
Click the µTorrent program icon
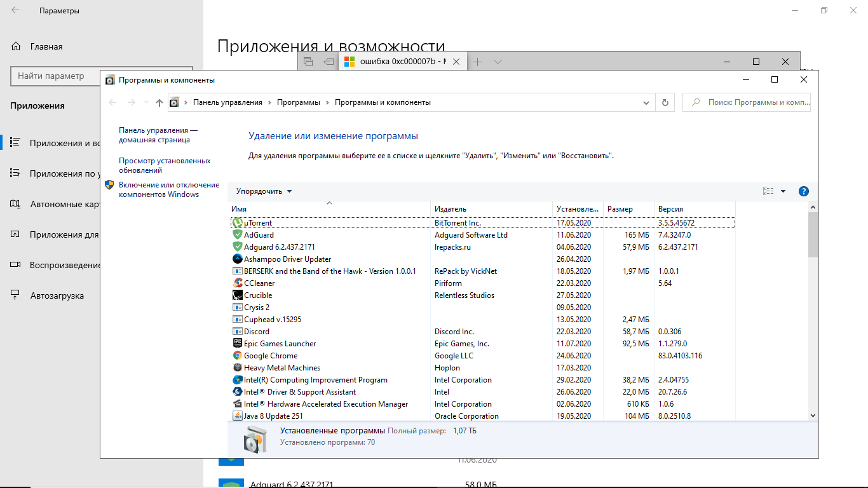238,223
